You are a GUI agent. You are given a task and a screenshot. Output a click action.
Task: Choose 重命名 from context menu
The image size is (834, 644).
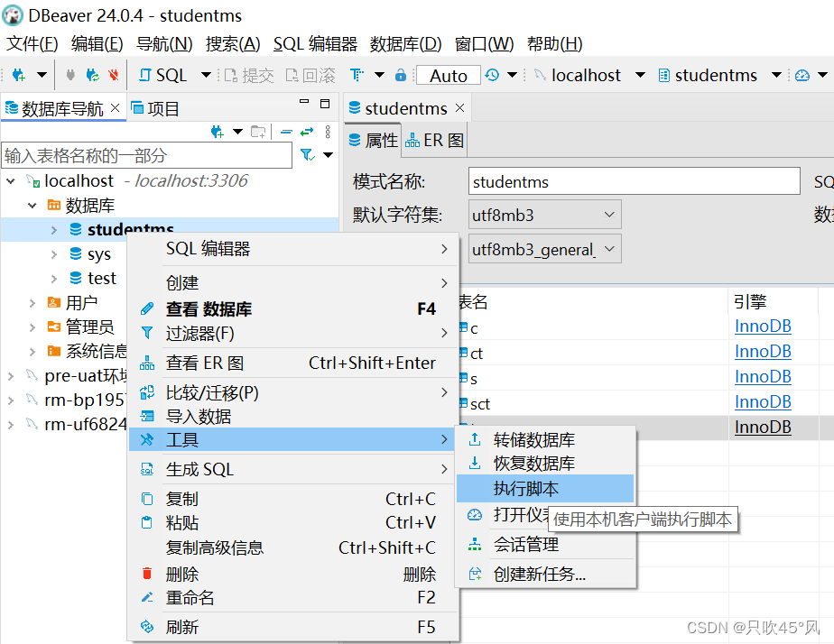[x=293, y=598]
